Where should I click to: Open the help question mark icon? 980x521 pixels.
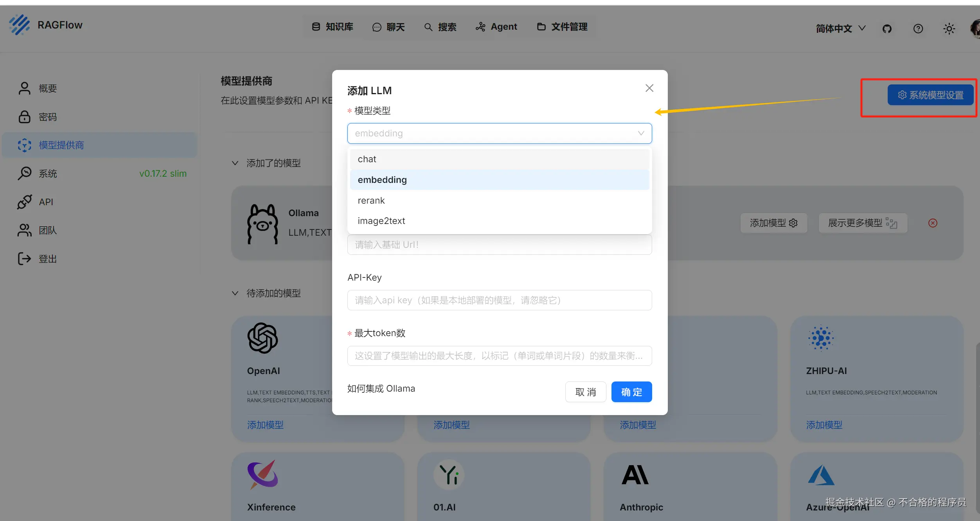click(918, 29)
